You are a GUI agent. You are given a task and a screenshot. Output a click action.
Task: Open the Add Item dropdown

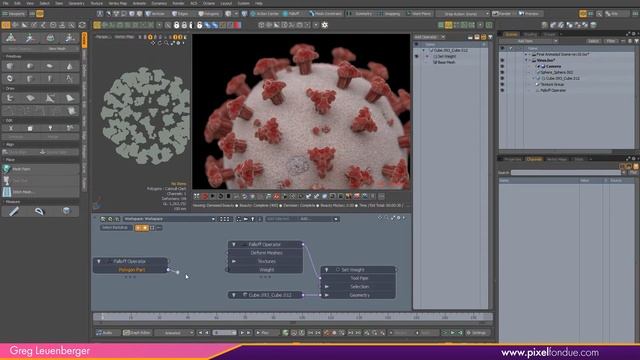(x=528, y=41)
